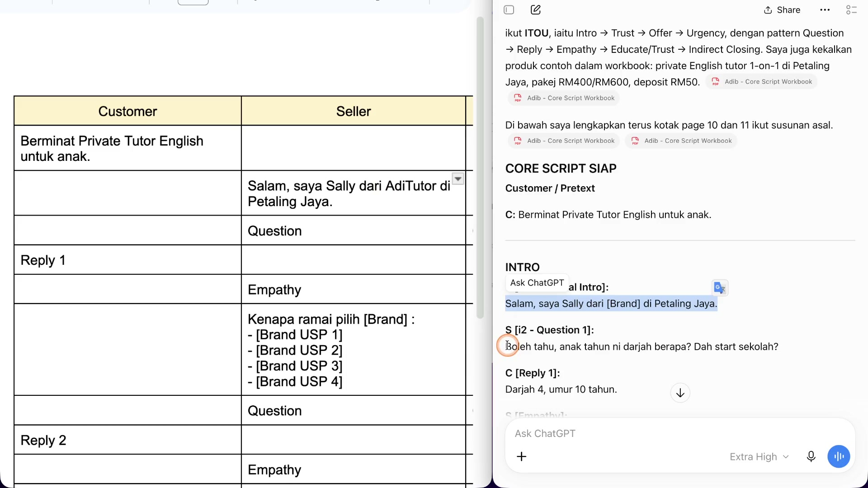Select the Kenapa ramai pilih [Brand] cell
This screenshot has height=488, width=868.
pyautogui.click(x=354, y=350)
